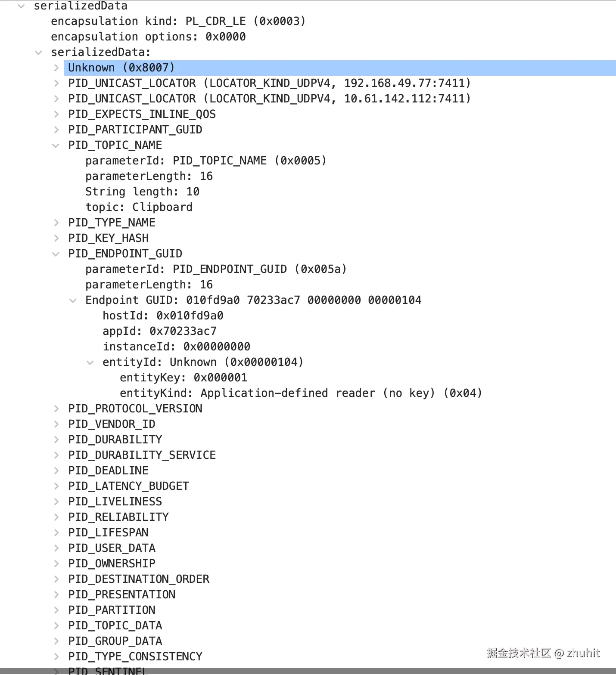Collapse the top serializedData node
This screenshot has width=616, height=675.
click(22, 6)
